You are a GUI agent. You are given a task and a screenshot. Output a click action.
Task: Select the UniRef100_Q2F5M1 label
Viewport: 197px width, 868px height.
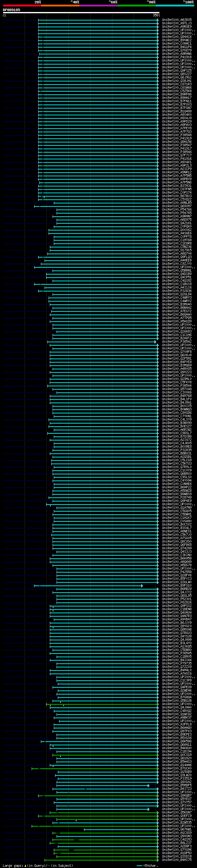[x=176, y=358]
